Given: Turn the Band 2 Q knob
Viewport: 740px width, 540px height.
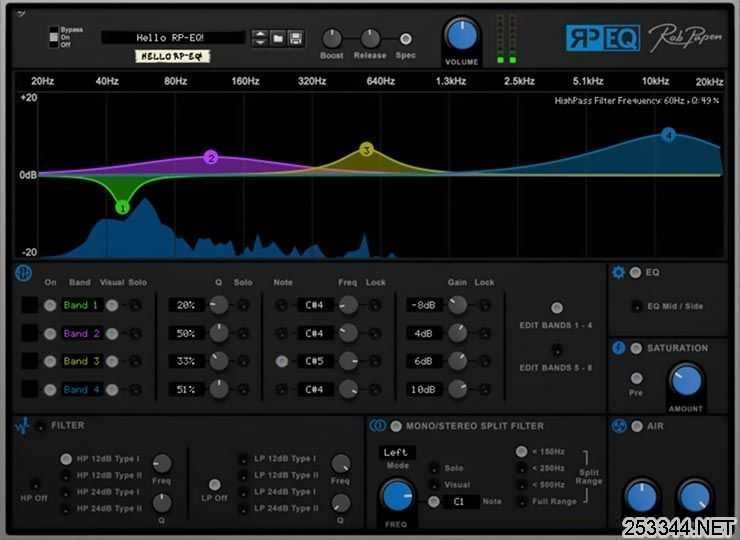Looking at the screenshot, I should (219, 333).
